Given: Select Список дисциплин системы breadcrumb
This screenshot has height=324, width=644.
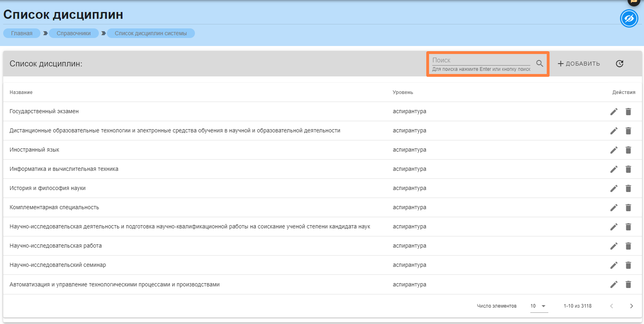Looking at the screenshot, I should [150, 33].
